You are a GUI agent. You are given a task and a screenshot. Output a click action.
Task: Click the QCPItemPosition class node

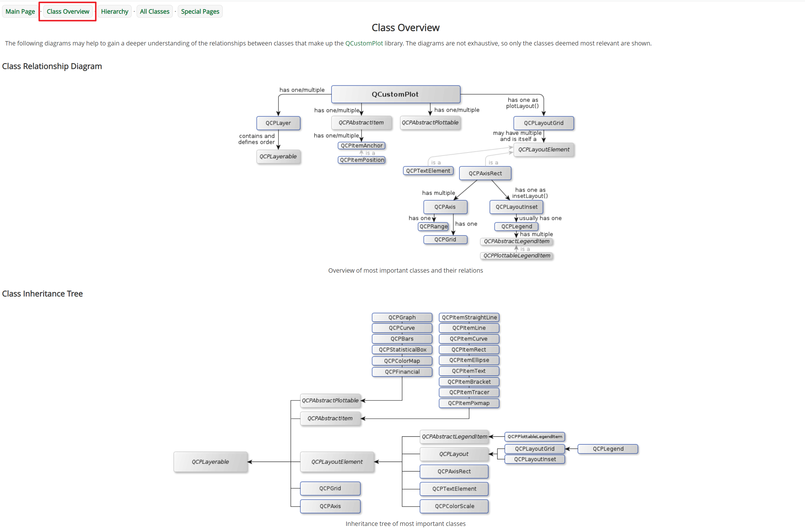362,160
